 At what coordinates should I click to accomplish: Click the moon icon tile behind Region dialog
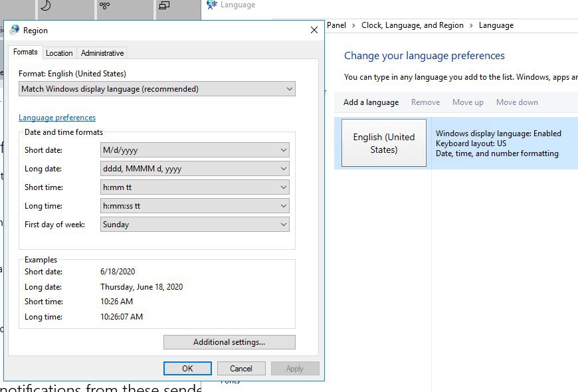[x=45, y=5]
